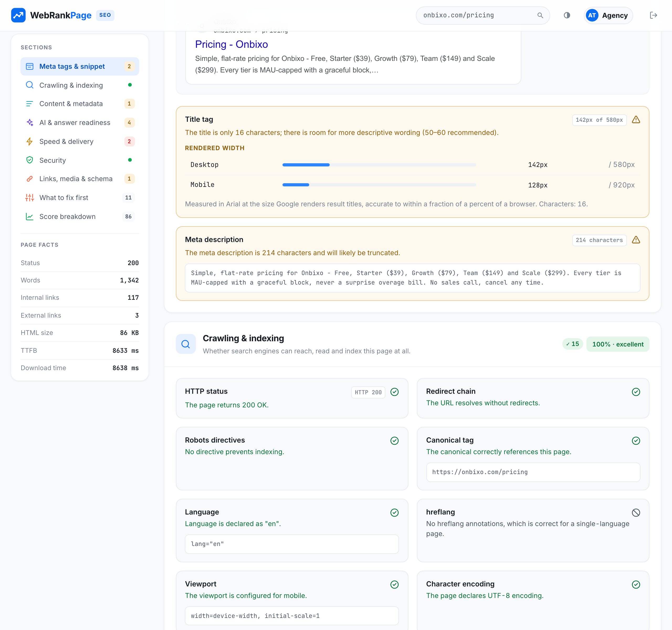Click the Title tag warning triangle icon
This screenshot has height=630, width=672.
coord(636,120)
